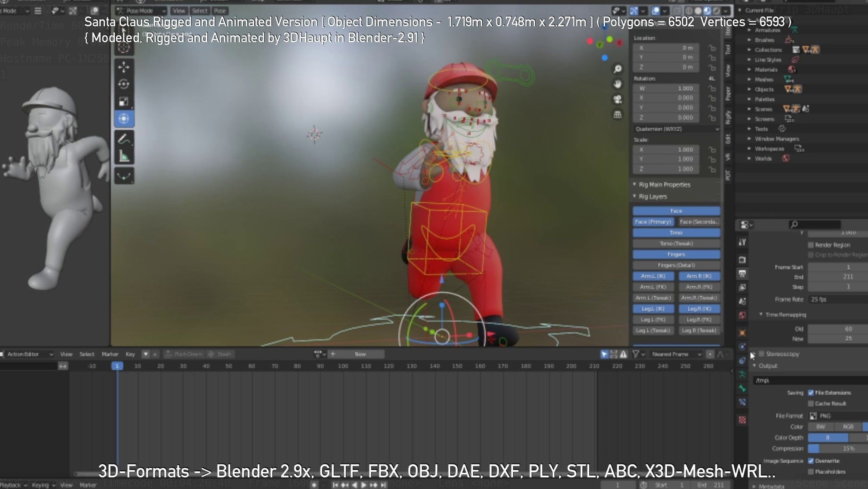Disable Overwrite checkbox
Viewport: 868px width, 489px height.
coord(811,461)
